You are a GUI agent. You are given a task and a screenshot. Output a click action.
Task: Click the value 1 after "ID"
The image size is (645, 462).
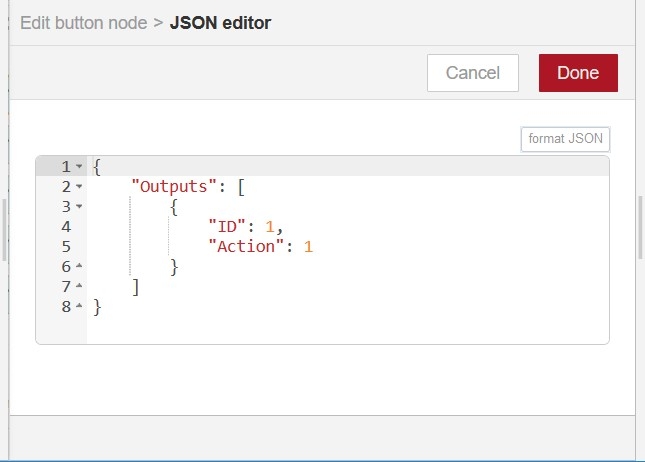[x=269, y=226]
